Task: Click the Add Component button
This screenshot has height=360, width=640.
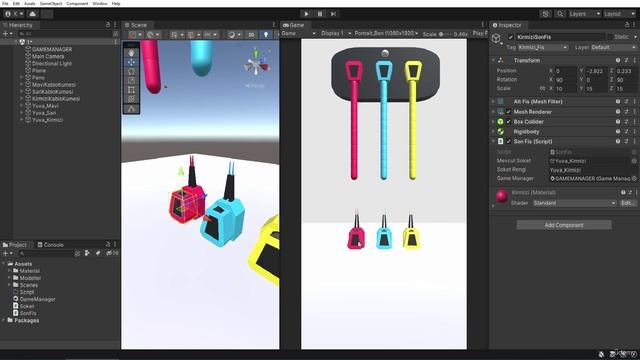Action: pos(564,225)
